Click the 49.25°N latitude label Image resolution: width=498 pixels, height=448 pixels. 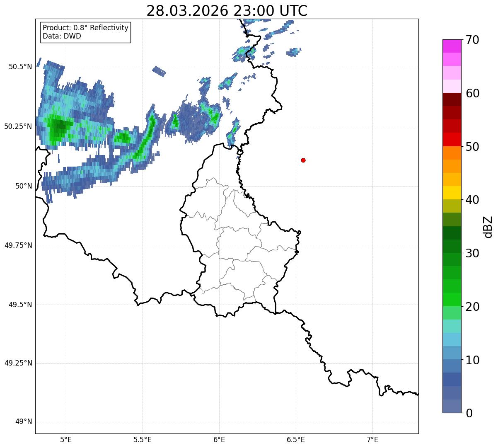tap(18, 363)
